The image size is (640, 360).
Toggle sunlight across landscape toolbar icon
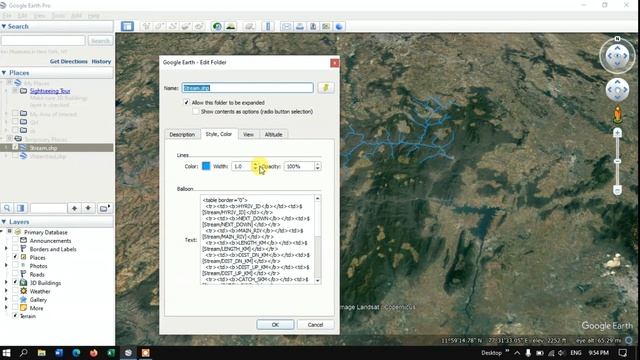pos(230,27)
